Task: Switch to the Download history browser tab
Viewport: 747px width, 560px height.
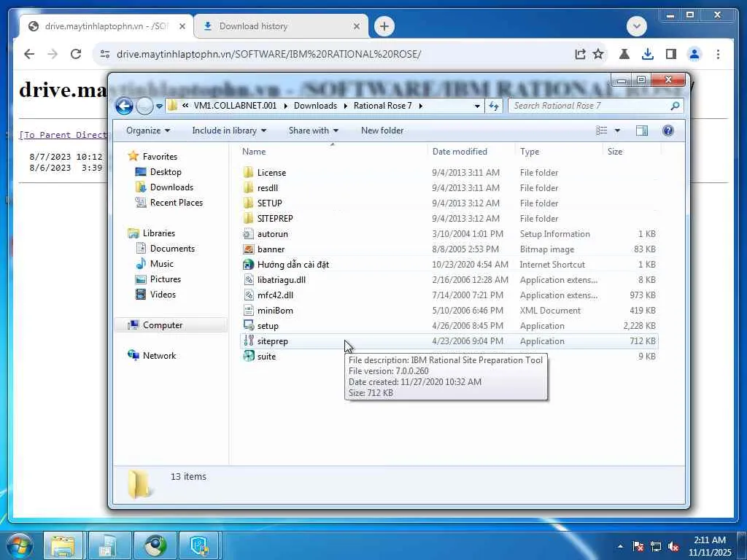Action: pos(282,26)
